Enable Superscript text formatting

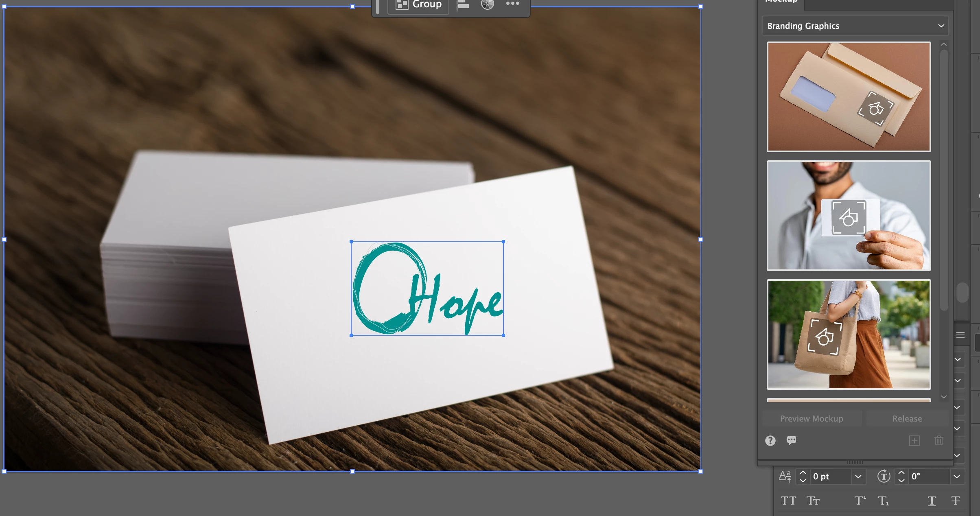click(860, 501)
